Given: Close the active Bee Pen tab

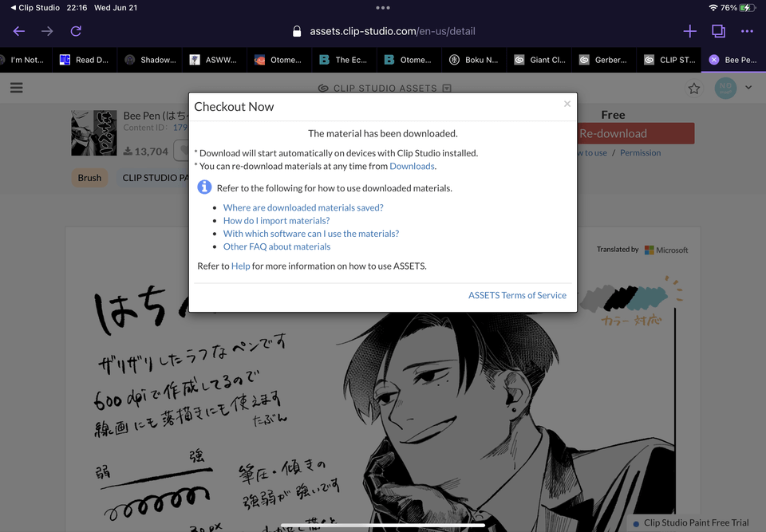Looking at the screenshot, I should (x=713, y=60).
